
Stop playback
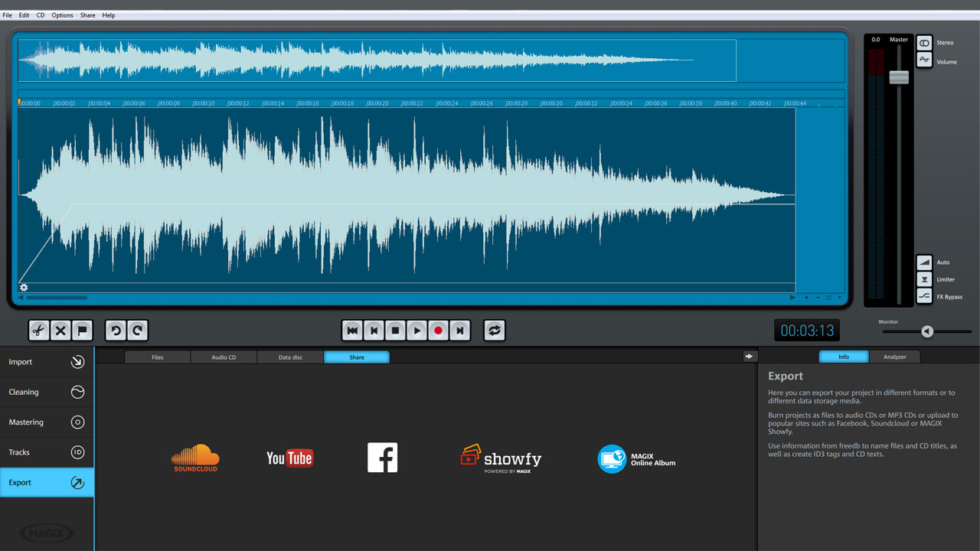pos(395,331)
